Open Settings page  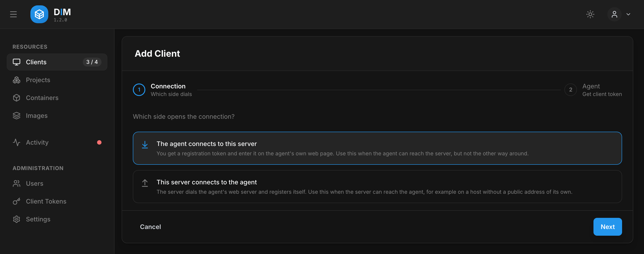(57, 219)
